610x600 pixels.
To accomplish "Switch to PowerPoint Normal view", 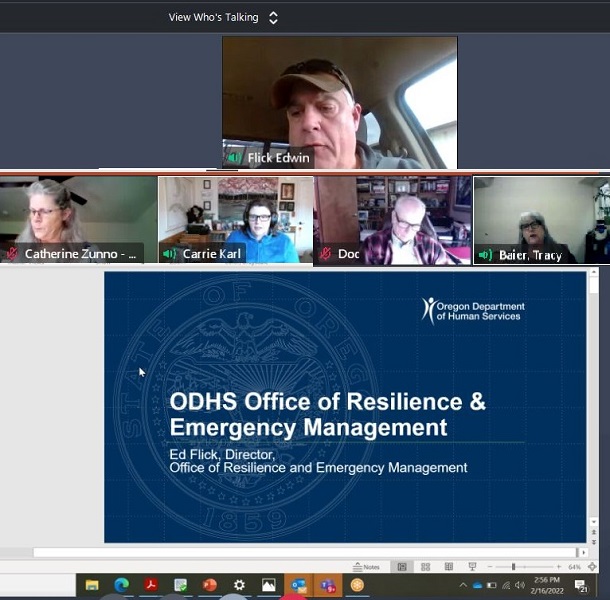I will [x=402, y=567].
